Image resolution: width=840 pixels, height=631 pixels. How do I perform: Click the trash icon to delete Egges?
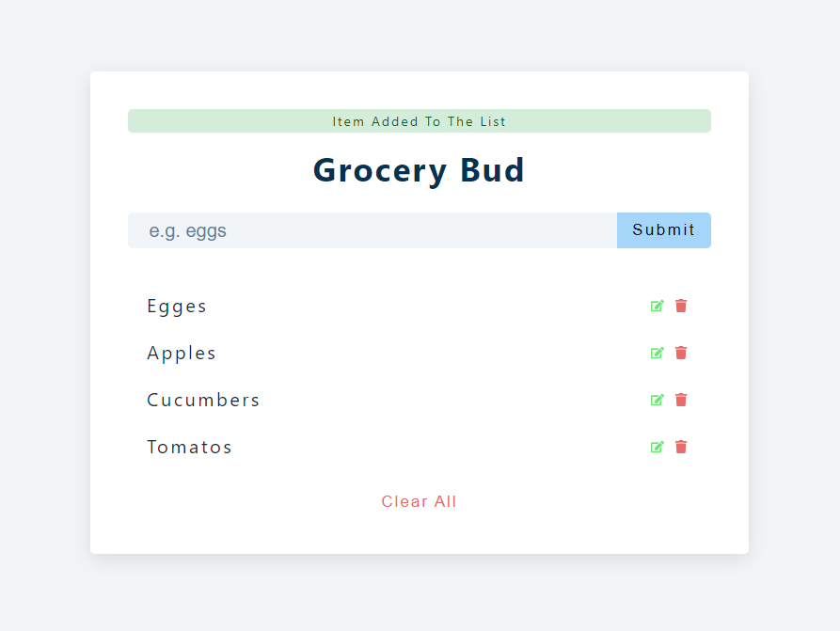(x=681, y=306)
